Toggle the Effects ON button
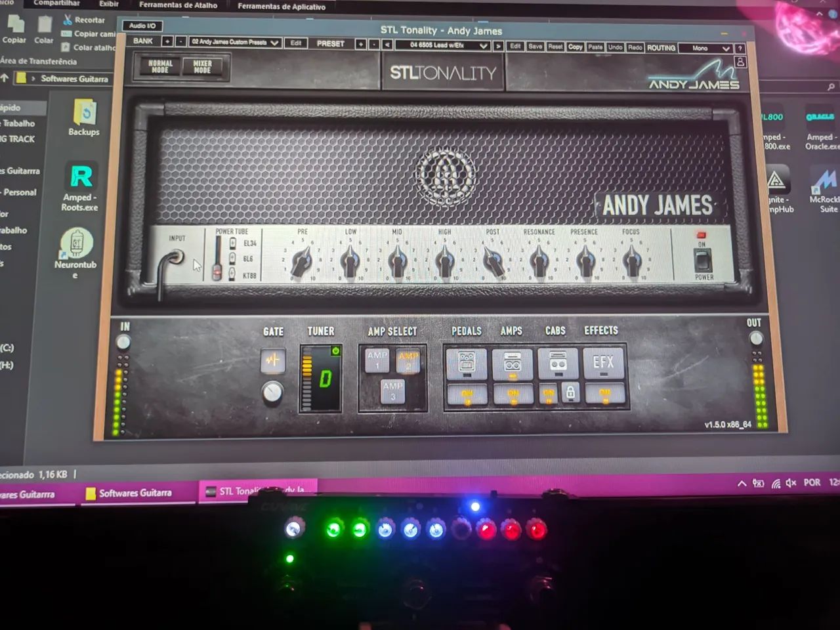 pyautogui.click(x=604, y=394)
